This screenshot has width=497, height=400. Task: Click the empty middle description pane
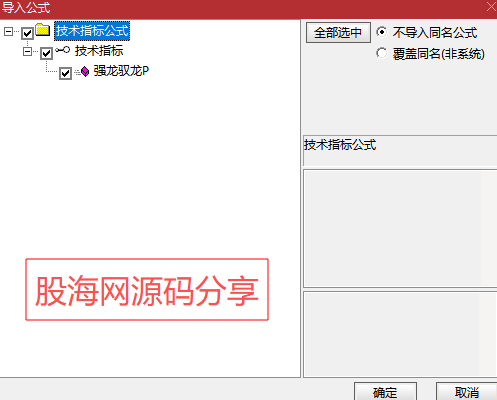click(400, 228)
